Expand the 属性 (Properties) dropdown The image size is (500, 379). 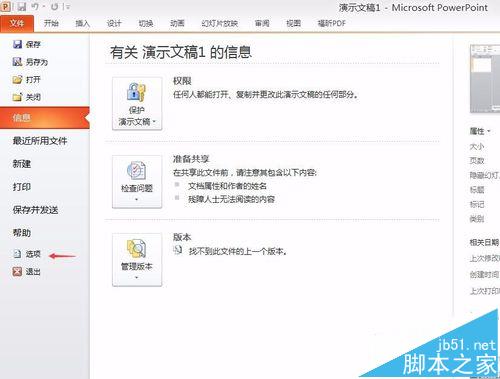[480, 131]
